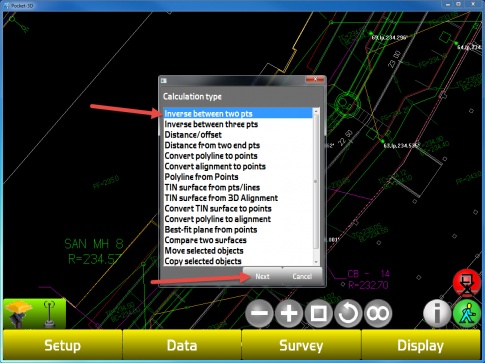The height and width of the screenshot is (363, 485).
Task: Click the zoom out minus icon
Action: (259, 313)
